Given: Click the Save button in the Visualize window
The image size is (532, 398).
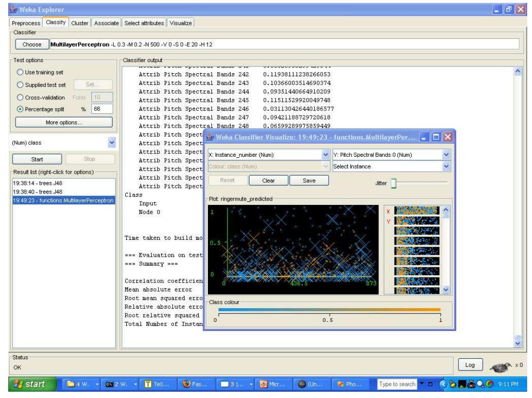Looking at the screenshot, I should (x=309, y=180).
